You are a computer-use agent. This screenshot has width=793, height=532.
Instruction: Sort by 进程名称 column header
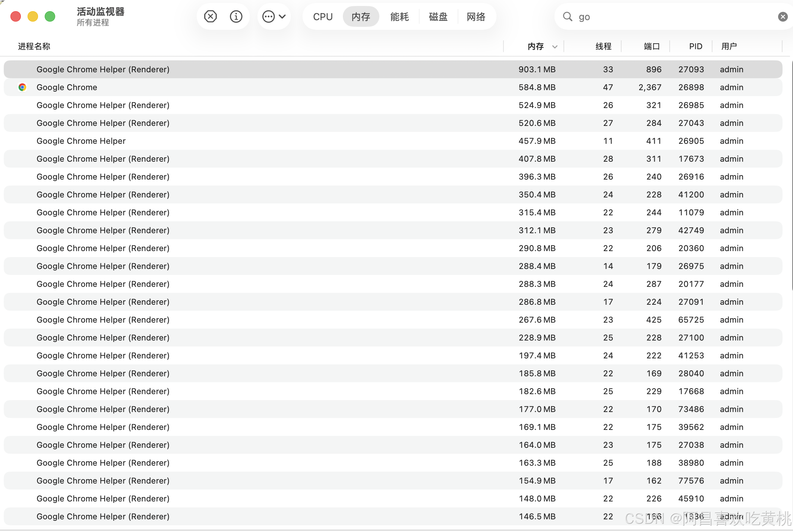pos(34,46)
